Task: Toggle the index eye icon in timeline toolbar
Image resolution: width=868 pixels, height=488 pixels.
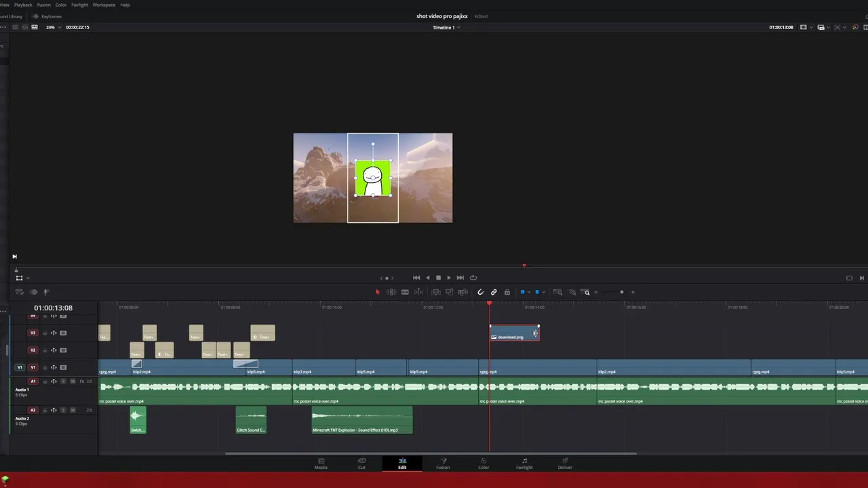Action: point(33,292)
